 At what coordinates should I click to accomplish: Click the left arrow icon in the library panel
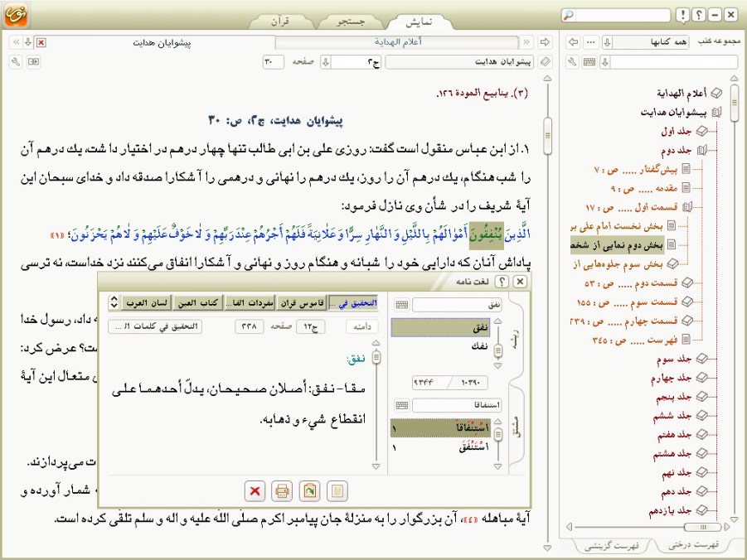tap(574, 42)
